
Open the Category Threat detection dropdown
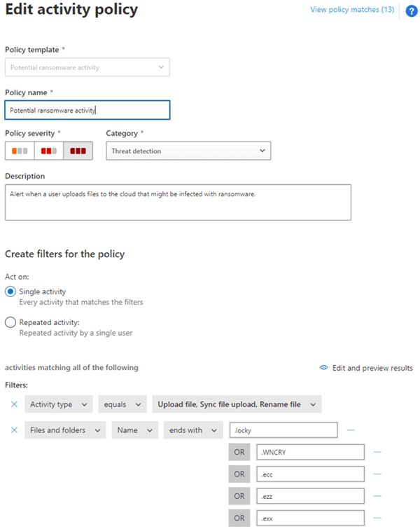(x=188, y=151)
